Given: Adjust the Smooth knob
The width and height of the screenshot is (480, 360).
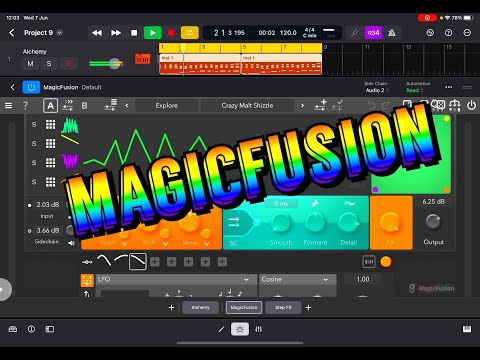Looking at the screenshot, I should pos(281,222).
